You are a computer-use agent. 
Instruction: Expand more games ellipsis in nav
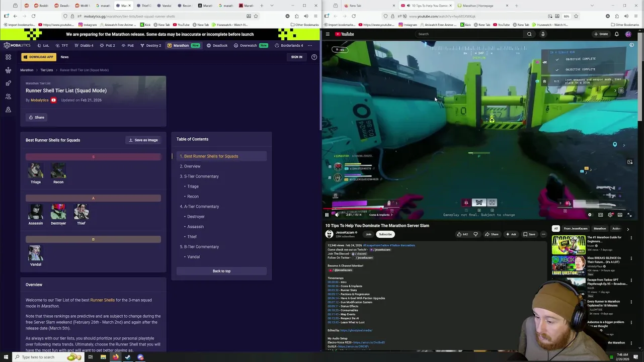tap(310, 45)
